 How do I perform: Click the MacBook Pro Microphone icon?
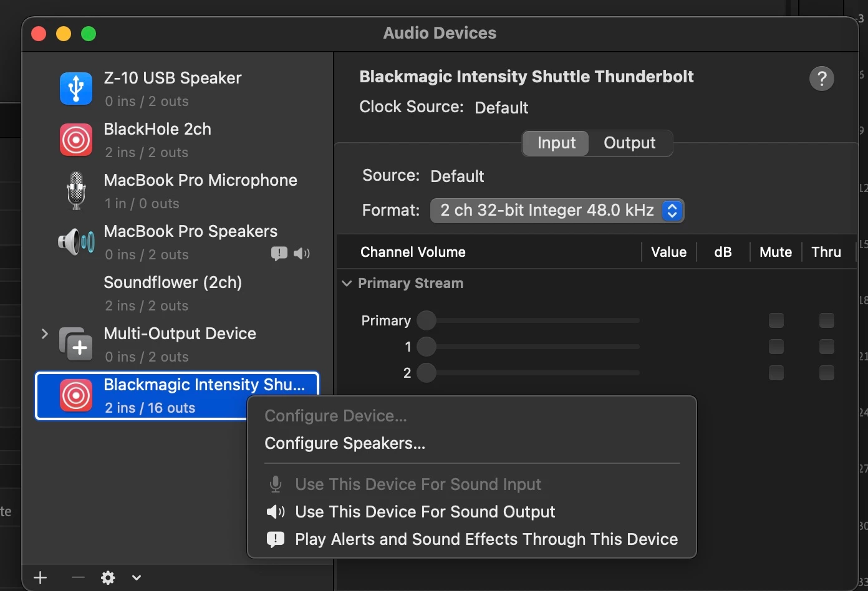click(x=76, y=191)
